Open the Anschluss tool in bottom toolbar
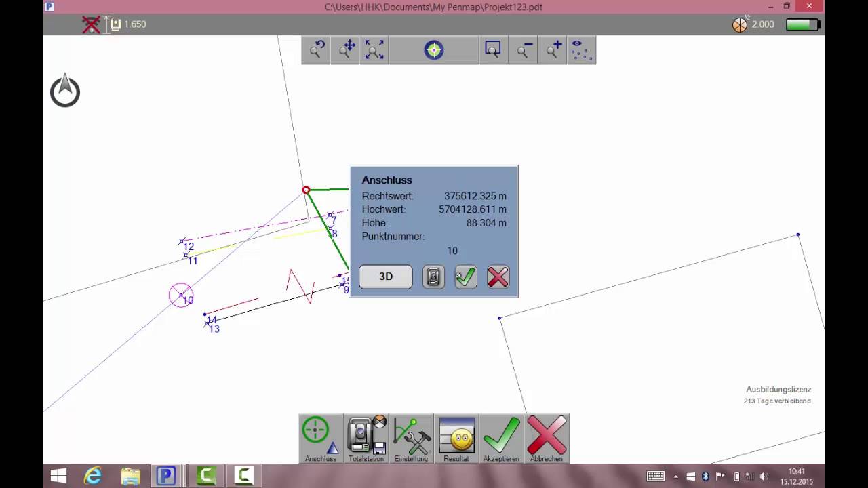868x488 pixels. coord(321,439)
